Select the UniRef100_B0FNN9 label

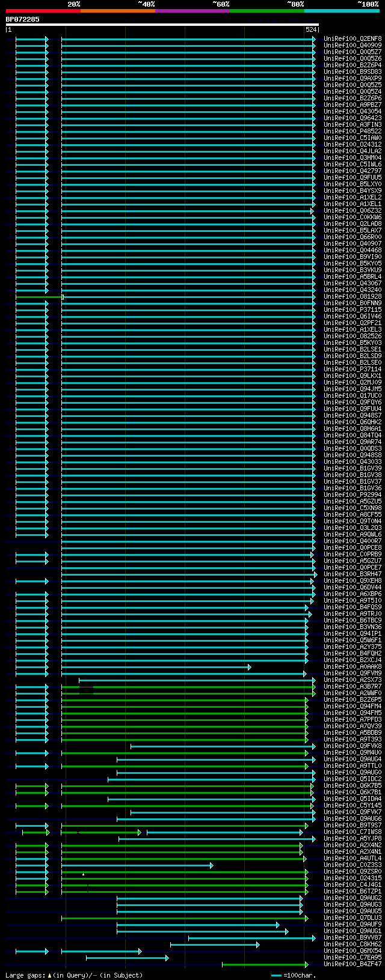353,303
